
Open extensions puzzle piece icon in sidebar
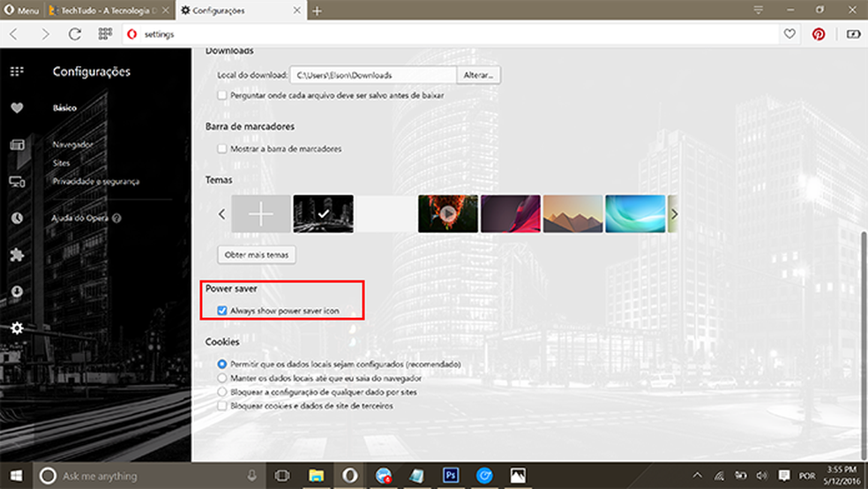17,255
